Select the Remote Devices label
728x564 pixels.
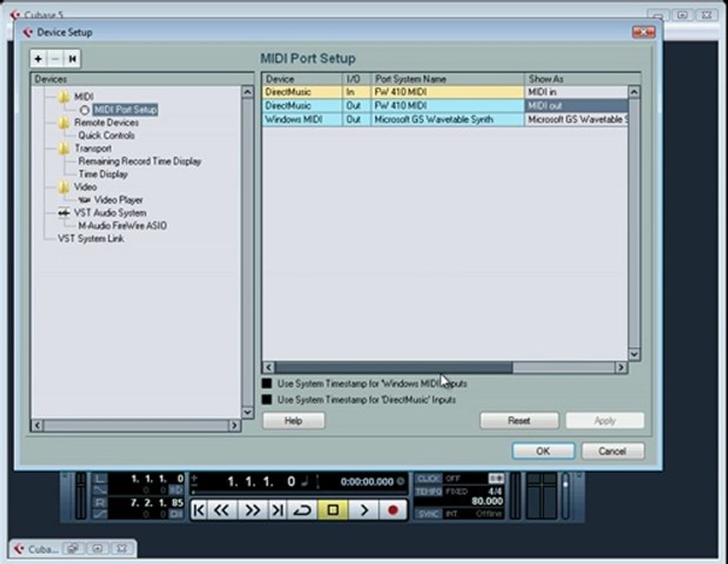pos(106,123)
